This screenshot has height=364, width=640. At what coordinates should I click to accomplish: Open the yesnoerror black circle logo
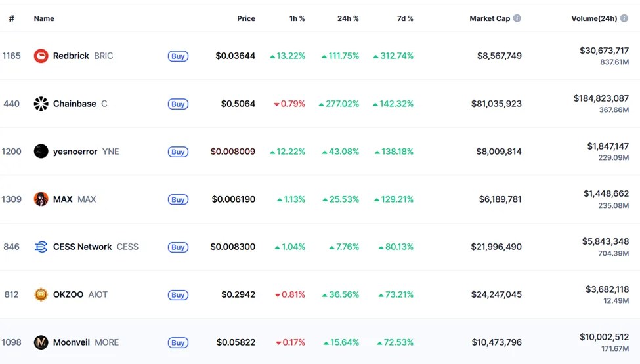tap(41, 152)
